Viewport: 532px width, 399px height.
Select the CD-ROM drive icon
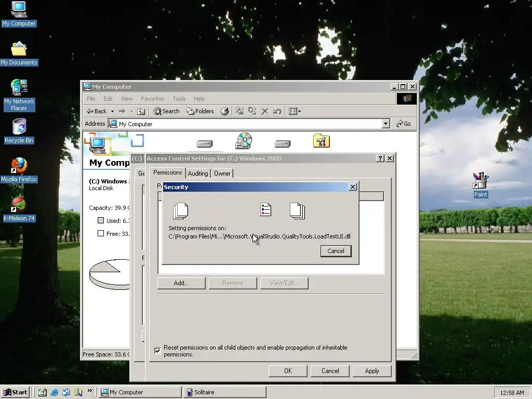(244, 141)
